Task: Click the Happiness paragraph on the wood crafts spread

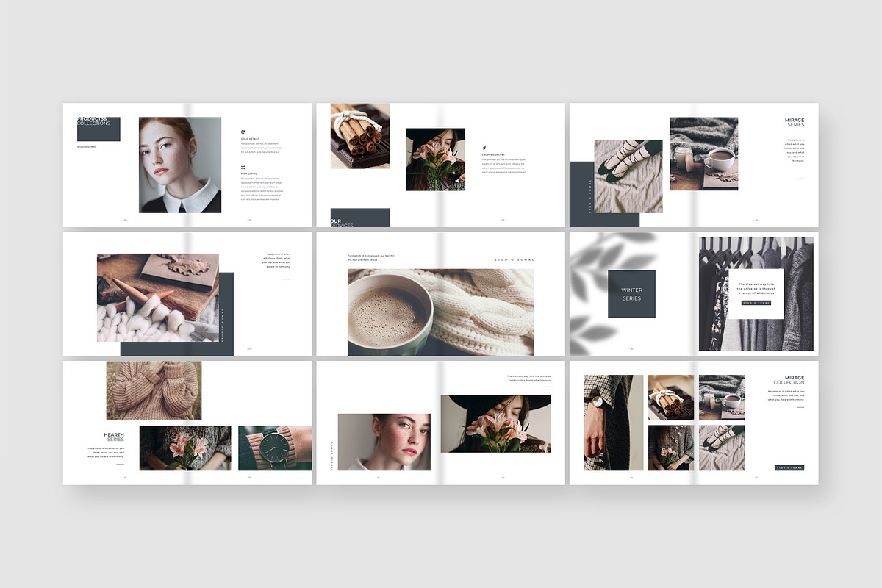Action: click(277, 262)
